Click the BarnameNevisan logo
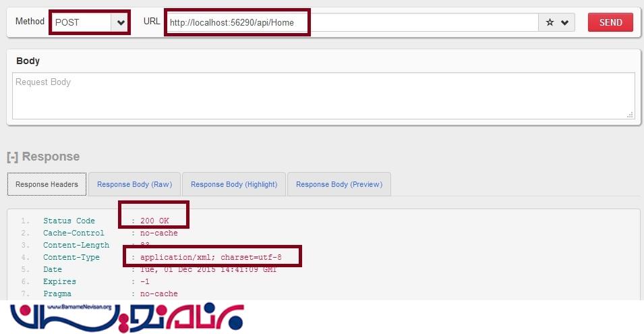This screenshot has height=334, width=644. (127, 317)
